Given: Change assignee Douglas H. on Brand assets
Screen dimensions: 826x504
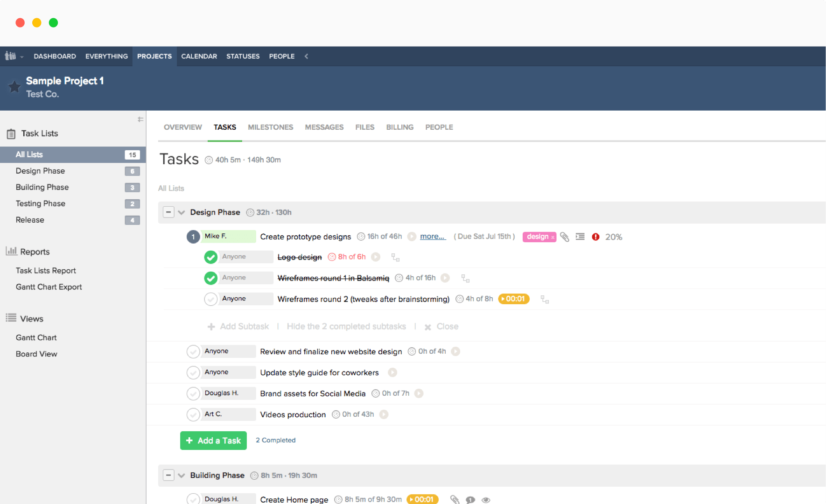Looking at the screenshot, I should pos(228,393).
